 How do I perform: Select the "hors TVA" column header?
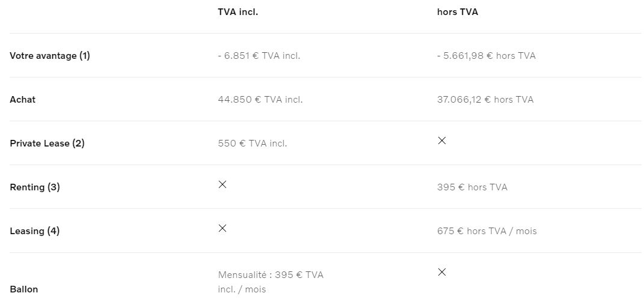tap(458, 12)
